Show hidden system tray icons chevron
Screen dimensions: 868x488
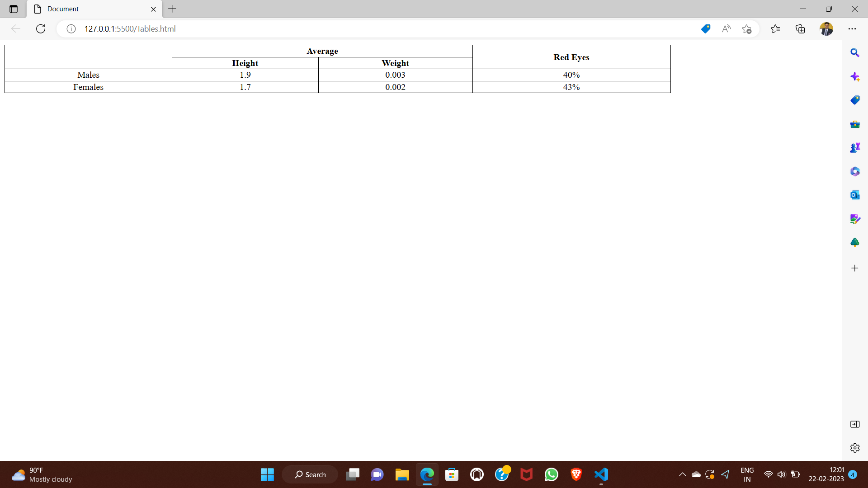point(683,474)
